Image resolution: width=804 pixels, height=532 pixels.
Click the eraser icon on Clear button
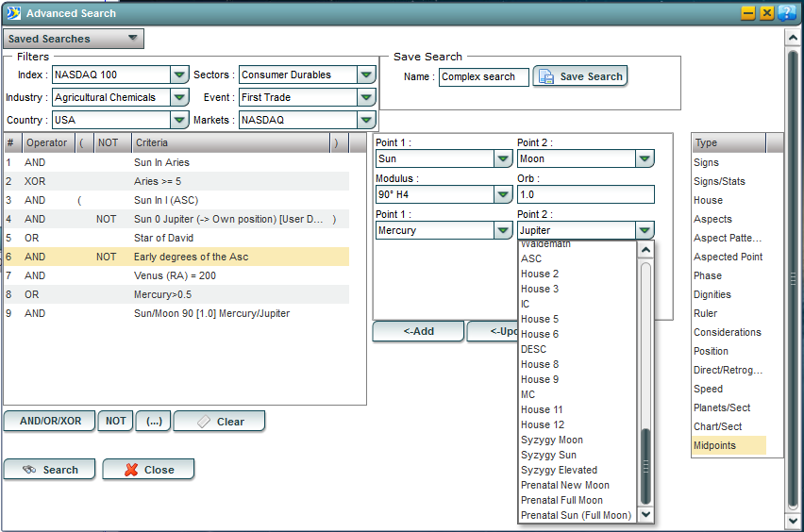[x=203, y=422]
